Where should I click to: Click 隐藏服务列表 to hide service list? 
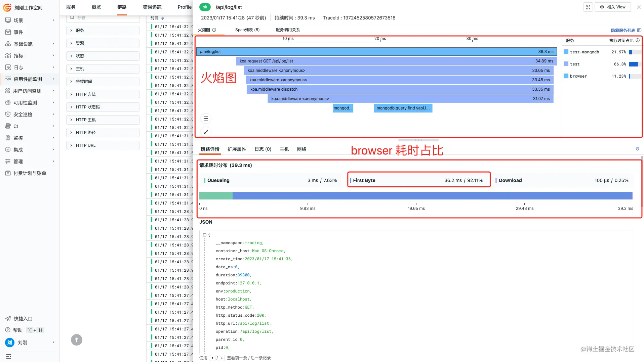tap(626, 30)
